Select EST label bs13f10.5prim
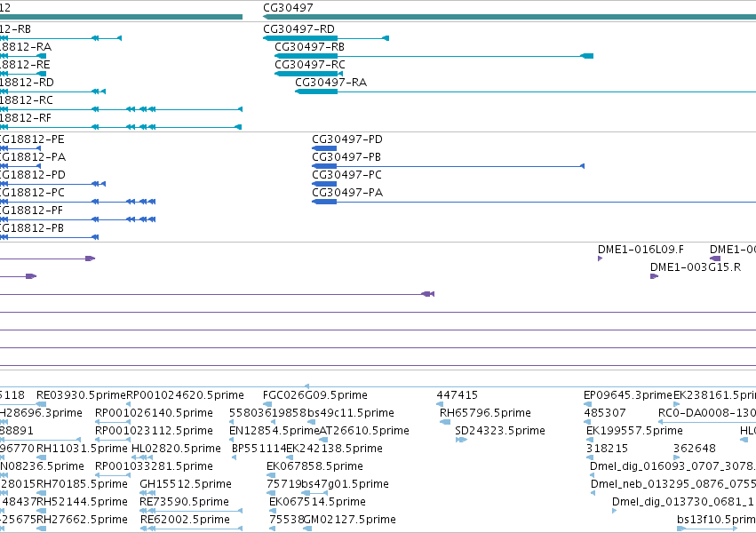 coord(716,520)
